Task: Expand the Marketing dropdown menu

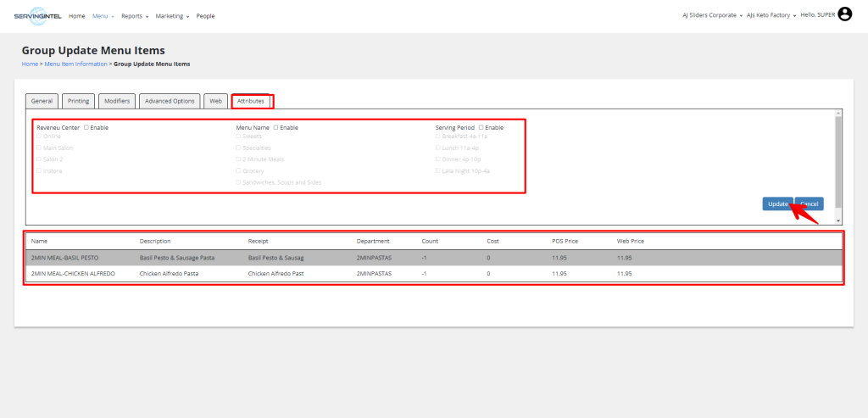Action: coord(172,16)
